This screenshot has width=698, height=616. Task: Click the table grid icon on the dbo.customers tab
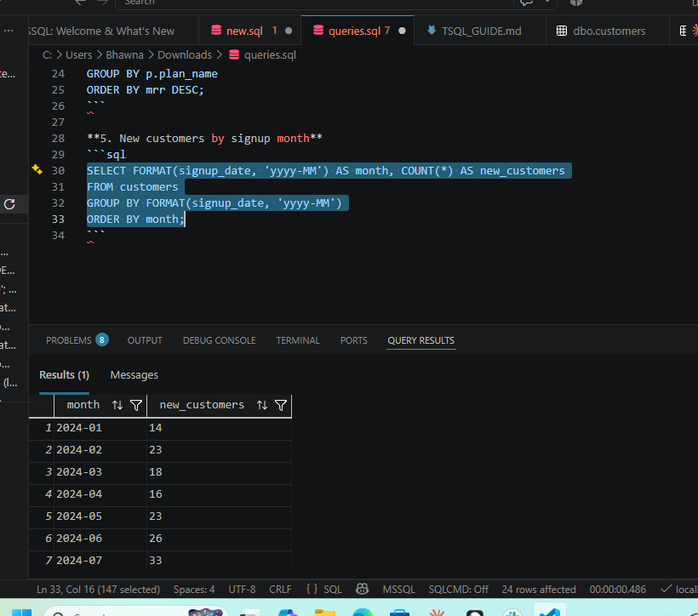click(562, 31)
